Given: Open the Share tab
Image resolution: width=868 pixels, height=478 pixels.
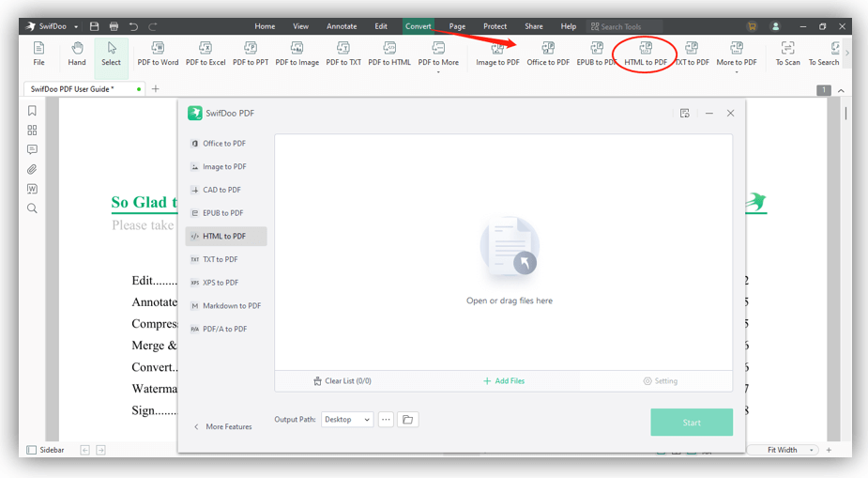Looking at the screenshot, I should tap(534, 26).
